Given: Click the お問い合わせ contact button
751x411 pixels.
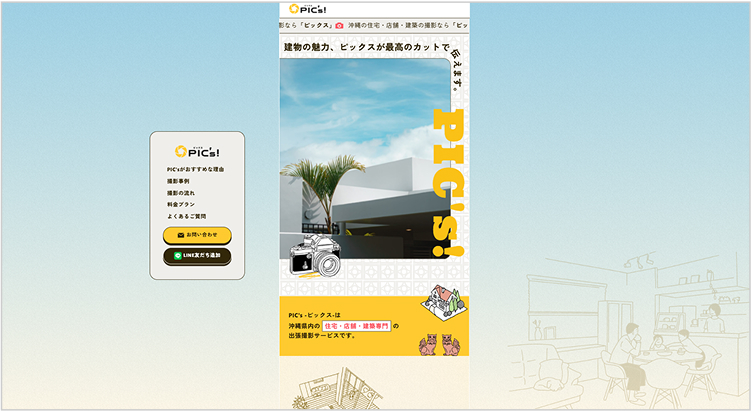Looking at the screenshot, I should [197, 235].
